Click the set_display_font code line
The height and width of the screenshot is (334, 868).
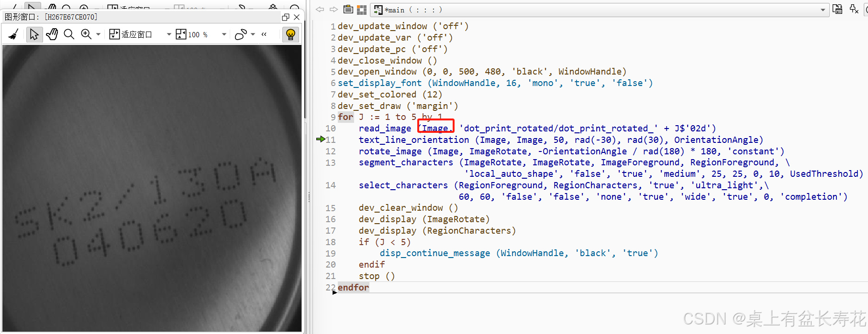click(x=495, y=83)
